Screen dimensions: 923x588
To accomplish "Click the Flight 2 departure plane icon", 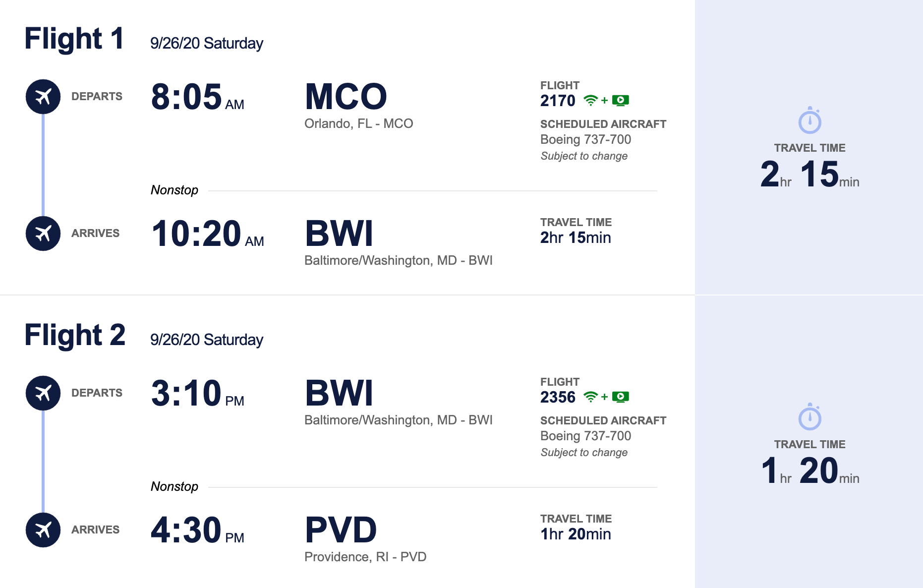I will [x=43, y=393].
